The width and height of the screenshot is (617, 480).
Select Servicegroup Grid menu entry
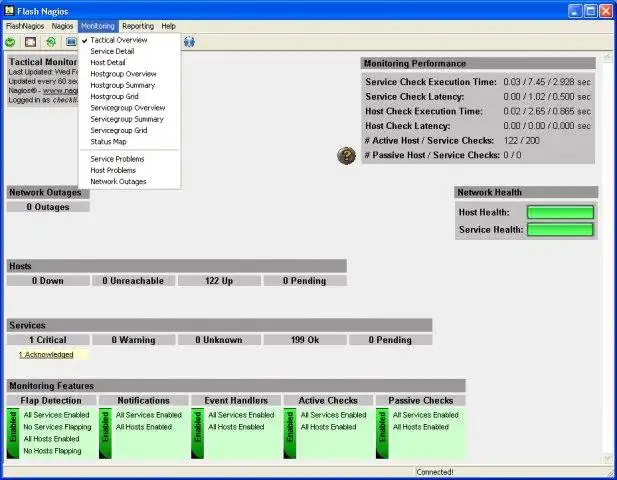(x=129, y=131)
